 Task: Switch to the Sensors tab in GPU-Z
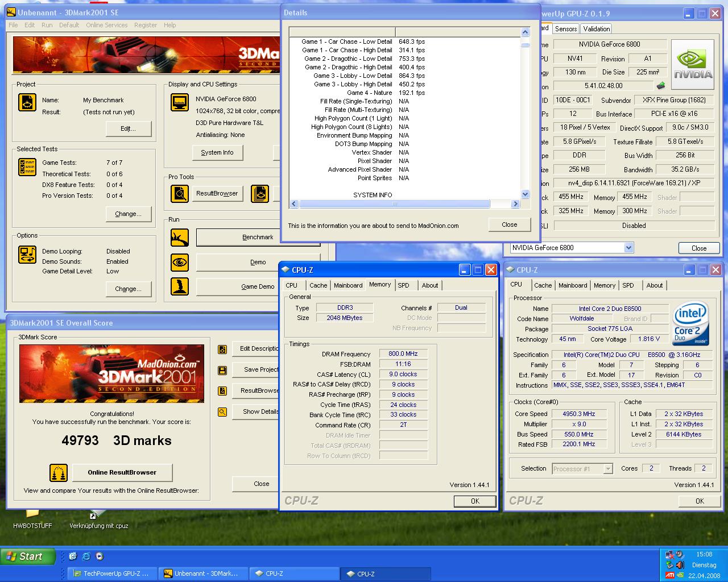click(x=566, y=29)
